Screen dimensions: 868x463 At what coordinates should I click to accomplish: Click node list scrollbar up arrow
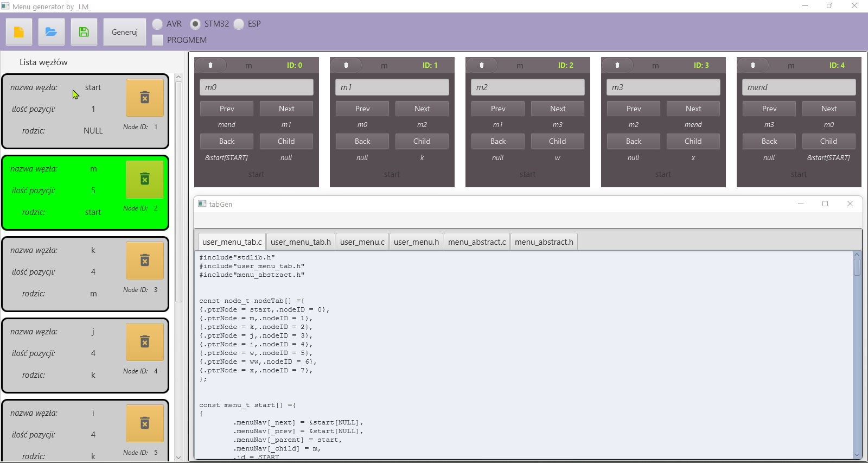click(x=178, y=77)
